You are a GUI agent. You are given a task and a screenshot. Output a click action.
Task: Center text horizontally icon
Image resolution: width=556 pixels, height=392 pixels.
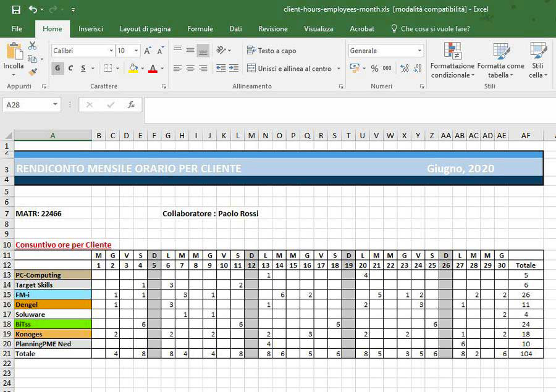point(190,68)
